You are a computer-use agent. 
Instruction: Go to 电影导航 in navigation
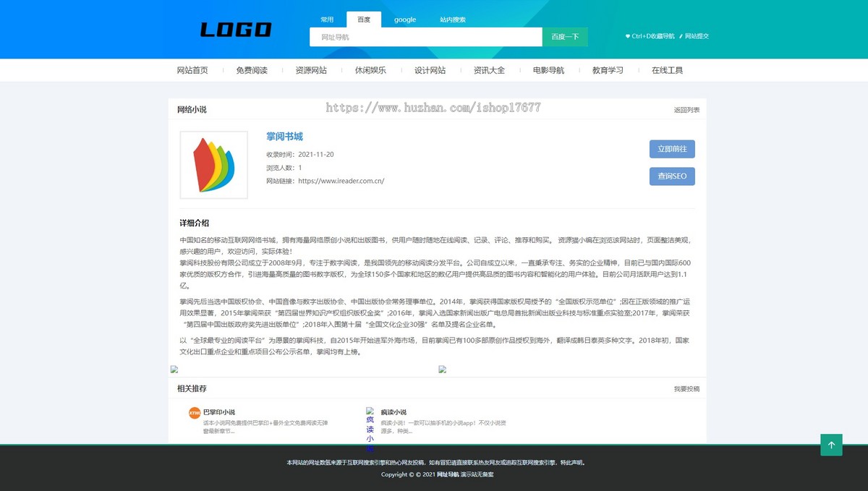[548, 70]
